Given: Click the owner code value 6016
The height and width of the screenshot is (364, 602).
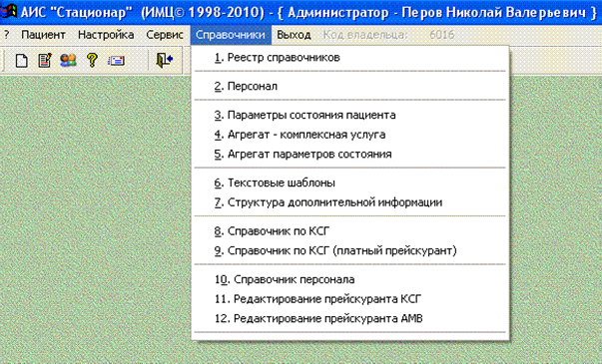Looking at the screenshot, I should coord(442,35).
